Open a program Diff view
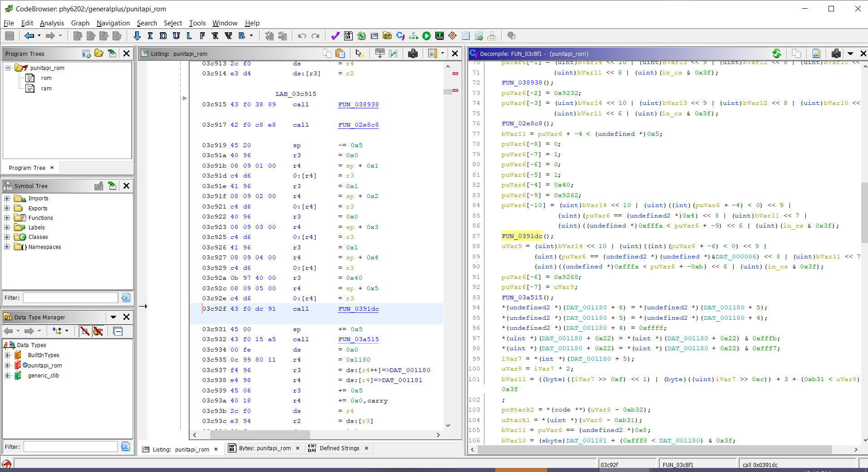The height and width of the screenshot is (472, 868). tap(393, 53)
